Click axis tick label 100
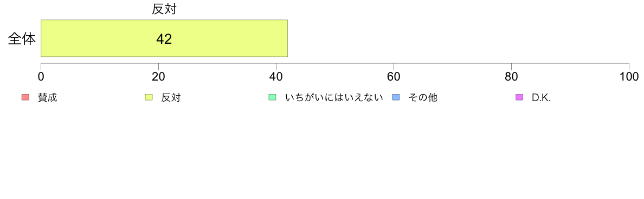 [628, 77]
